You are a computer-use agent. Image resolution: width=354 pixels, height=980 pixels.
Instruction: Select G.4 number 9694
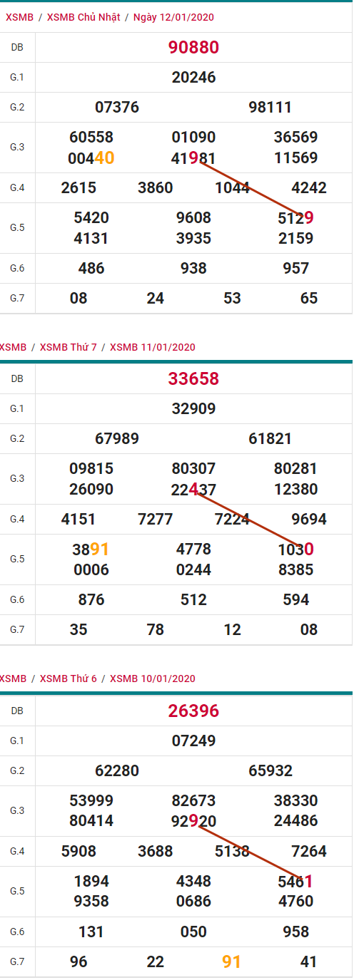[x=309, y=520]
